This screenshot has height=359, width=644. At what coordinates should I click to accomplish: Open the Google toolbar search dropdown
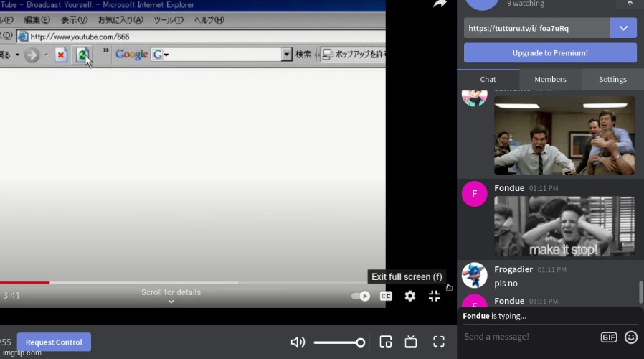[x=286, y=55]
